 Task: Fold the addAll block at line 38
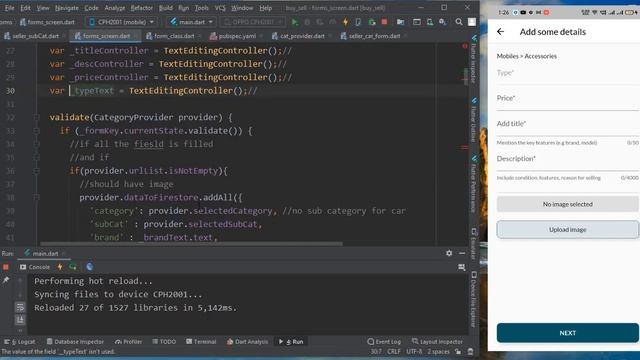click(x=36, y=198)
